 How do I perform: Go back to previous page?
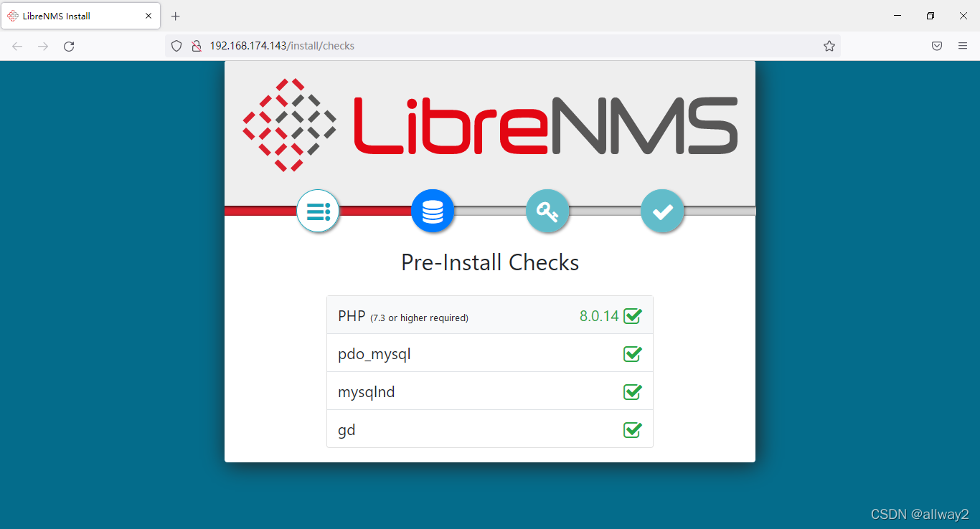click(x=17, y=46)
